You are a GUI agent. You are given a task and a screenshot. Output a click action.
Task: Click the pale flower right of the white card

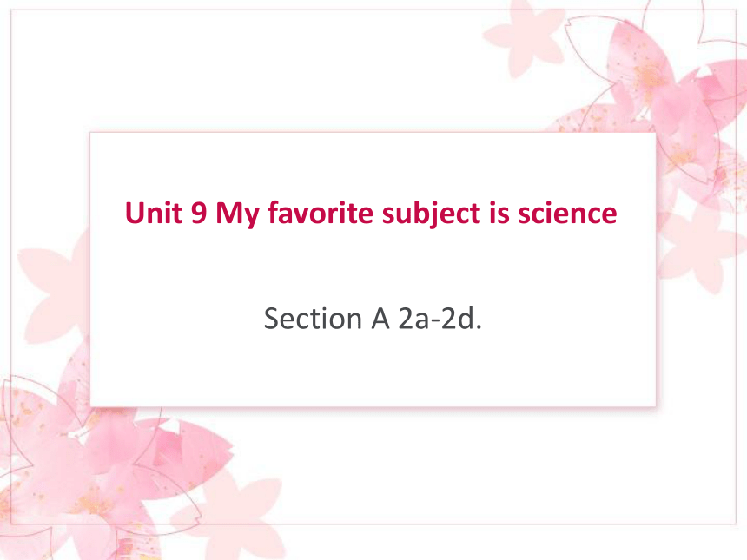tap(696, 247)
